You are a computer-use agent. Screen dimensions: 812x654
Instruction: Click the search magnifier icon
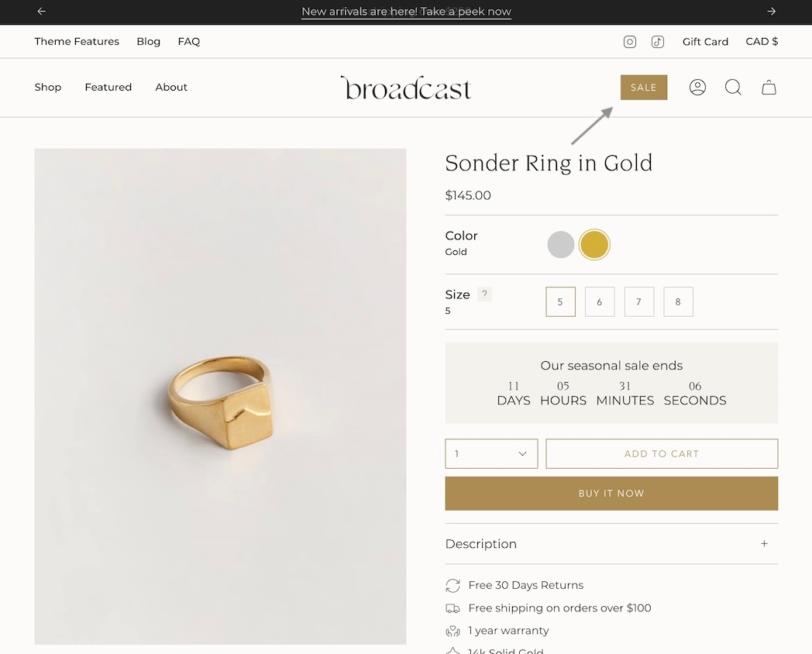click(x=733, y=88)
